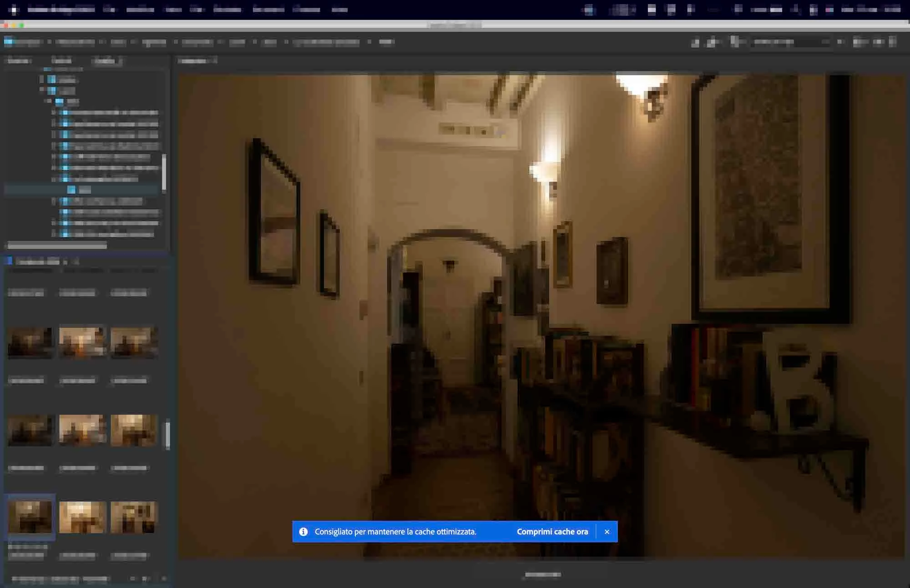Dismiss the blue cache notification with its X
Screen dimensions: 910x588
[x=607, y=532]
